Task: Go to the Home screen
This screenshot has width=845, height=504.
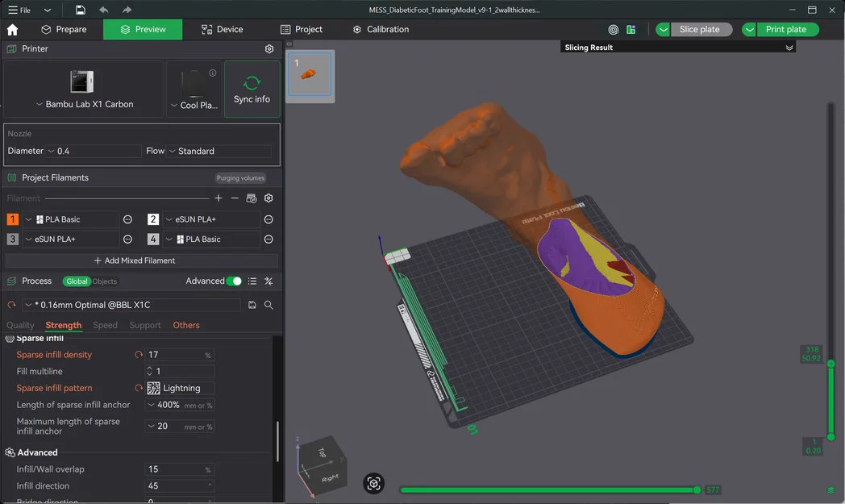Action: [x=12, y=30]
